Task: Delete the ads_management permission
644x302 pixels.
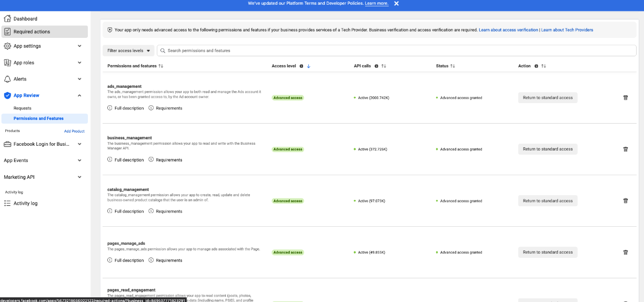Action: [626, 98]
